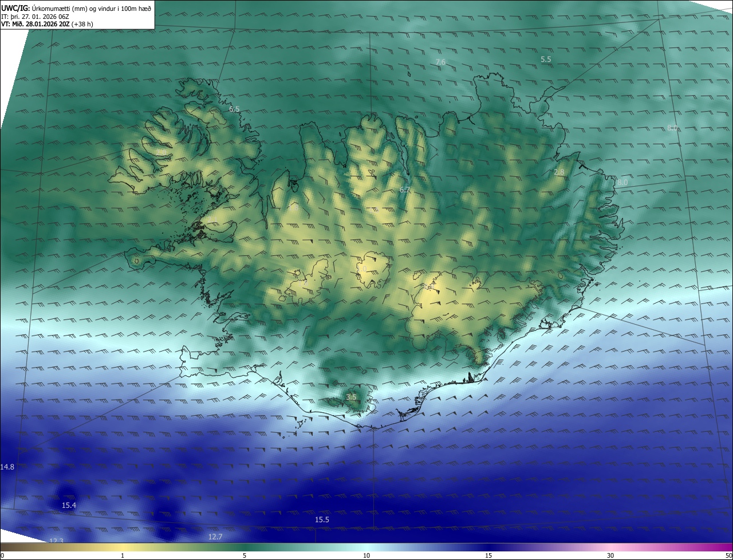This screenshot has width=733, height=560.
Task: Click the 7.6 value on the map
Action: 440,62
